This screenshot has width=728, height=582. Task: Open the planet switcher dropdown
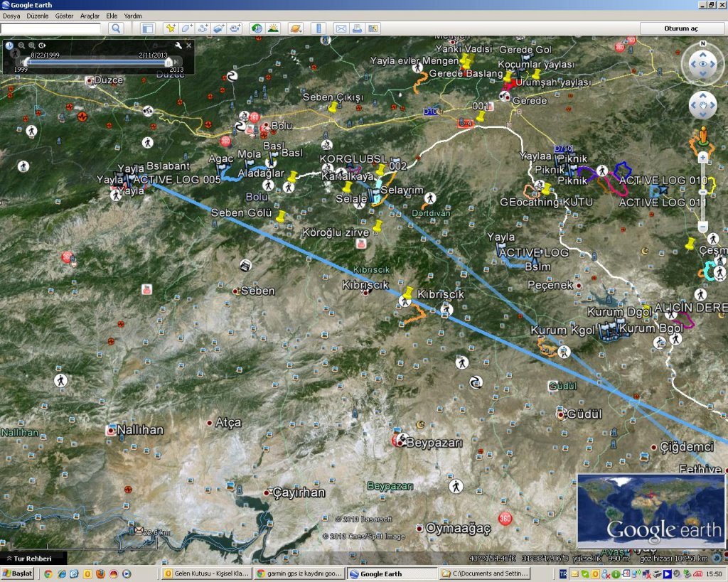tap(295, 28)
